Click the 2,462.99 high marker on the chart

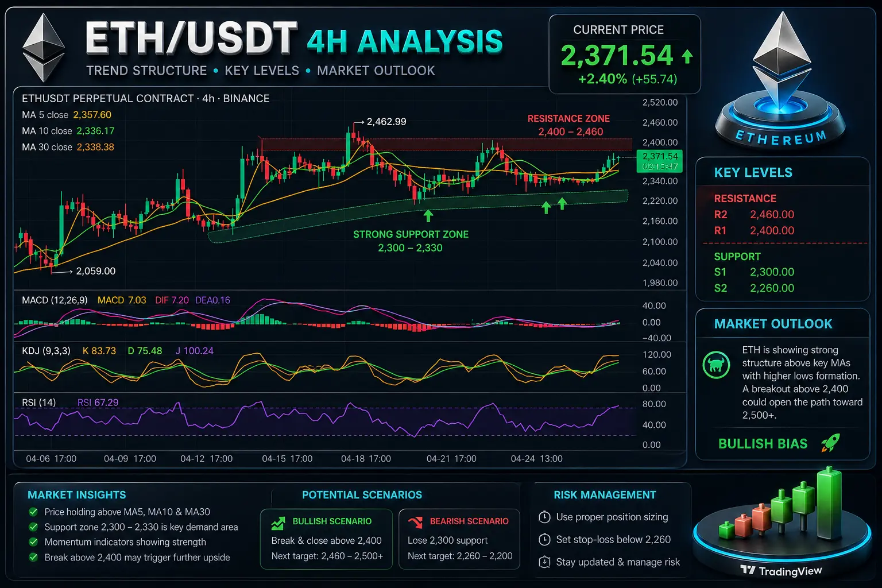click(x=386, y=122)
